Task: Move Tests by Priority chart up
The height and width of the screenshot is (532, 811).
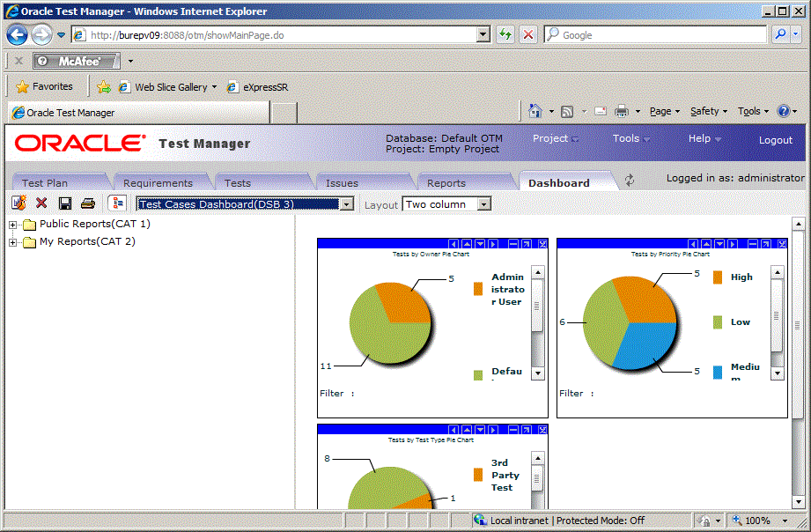Action: tap(706, 244)
